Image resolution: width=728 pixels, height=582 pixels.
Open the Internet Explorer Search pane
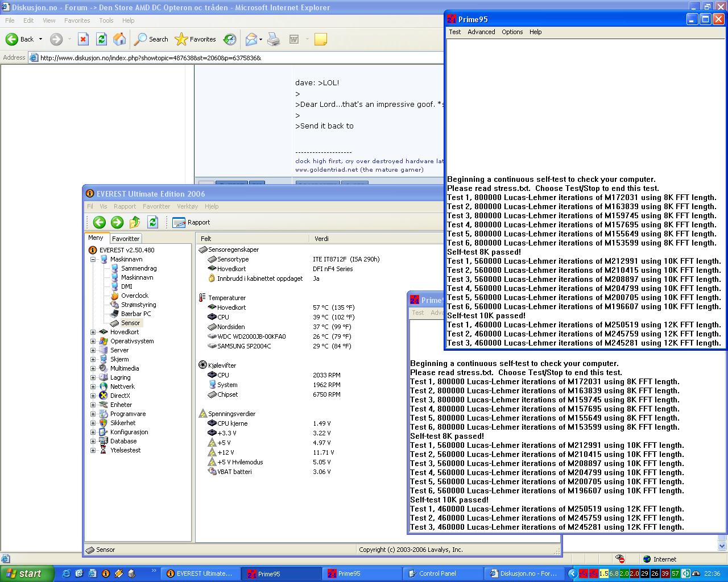click(x=151, y=39)
